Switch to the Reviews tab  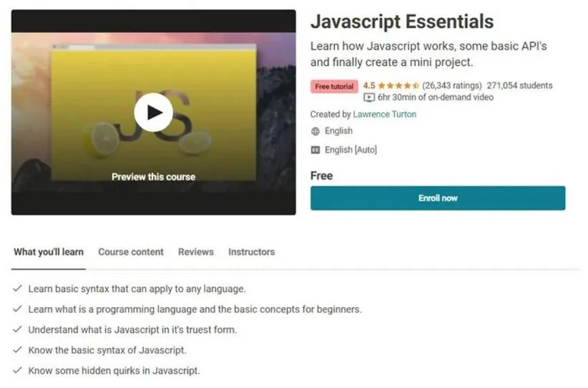click(196, 252)
